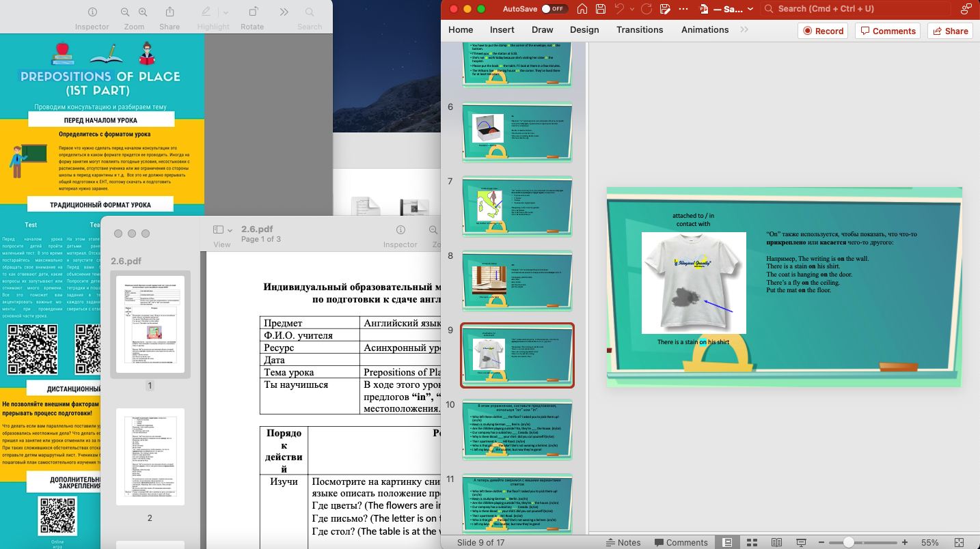This screenshot has height=549, width=980.
Task: Switch to Reading View icon
Action: [x=776, y=542]
